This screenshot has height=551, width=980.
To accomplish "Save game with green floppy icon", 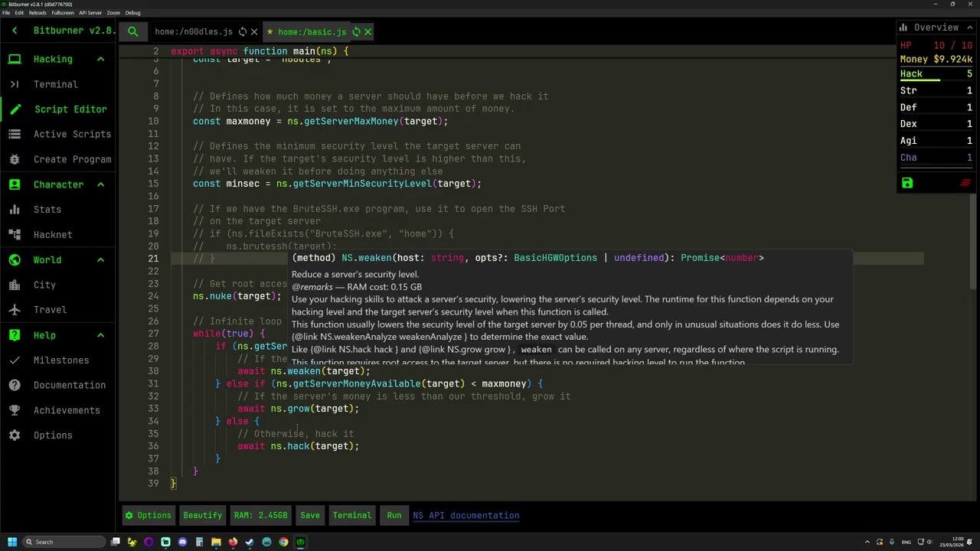I will (907, 183).
